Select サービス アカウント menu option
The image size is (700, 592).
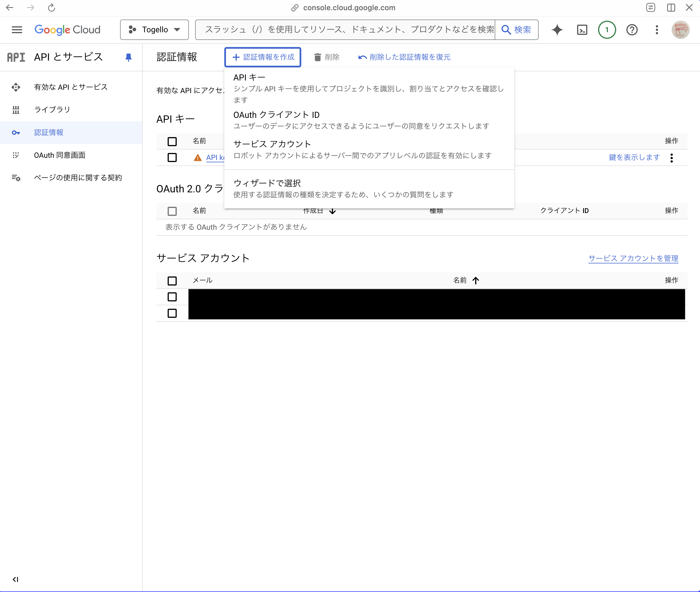[272, 144]
